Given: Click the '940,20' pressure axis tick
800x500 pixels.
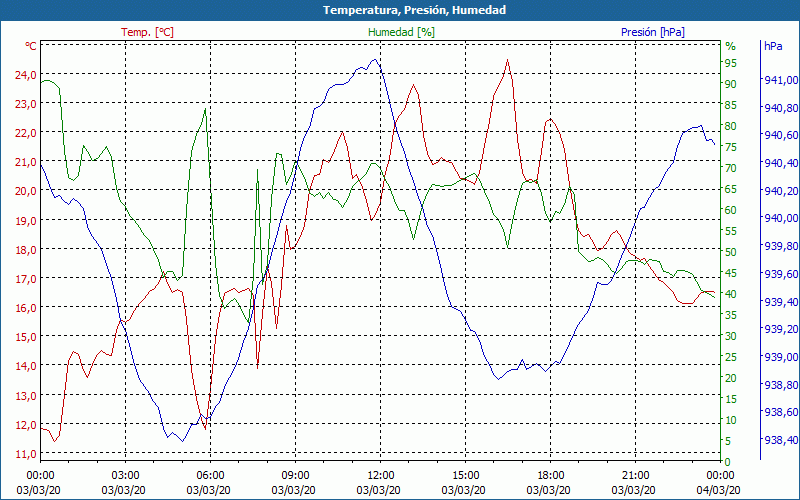Looking at the screenshot, I should (x=781, y=191).
